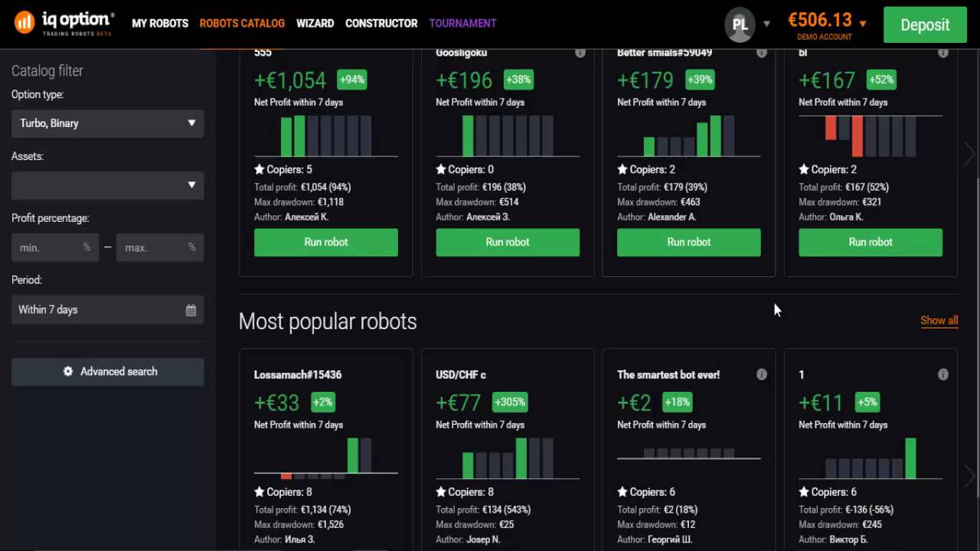
Task: Follow the Show all link
Action: click(939, 321)
